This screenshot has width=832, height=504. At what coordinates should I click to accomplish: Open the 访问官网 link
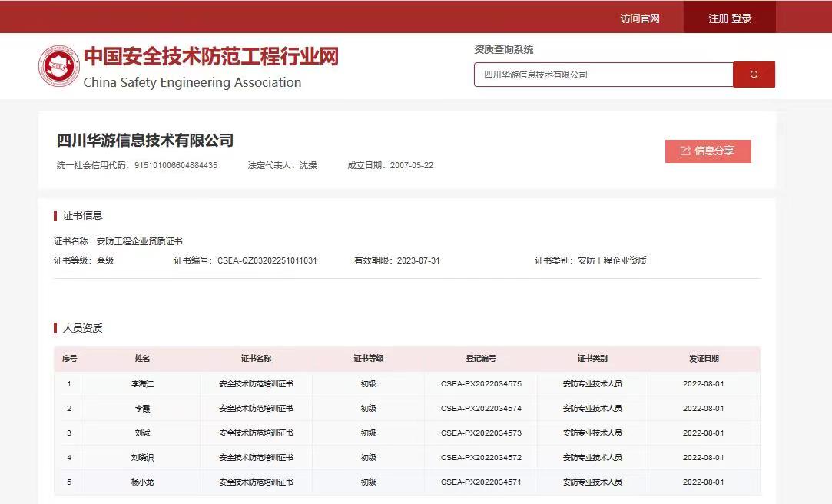[640, 18]
